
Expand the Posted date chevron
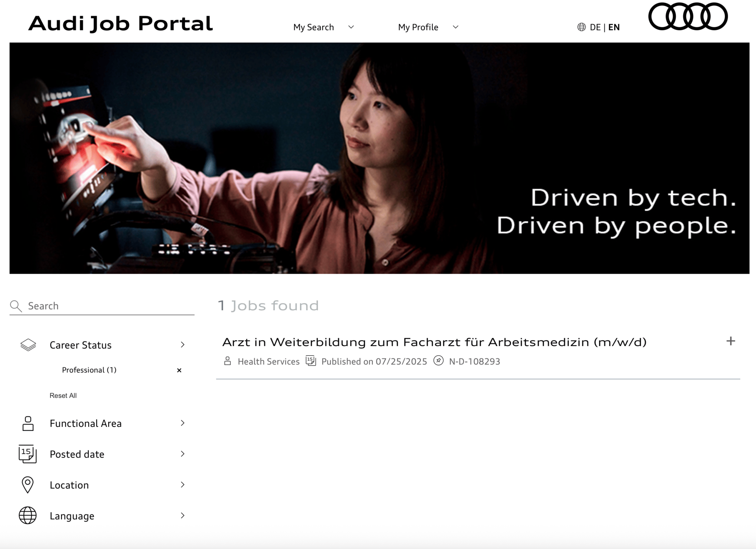coord(182,454)
